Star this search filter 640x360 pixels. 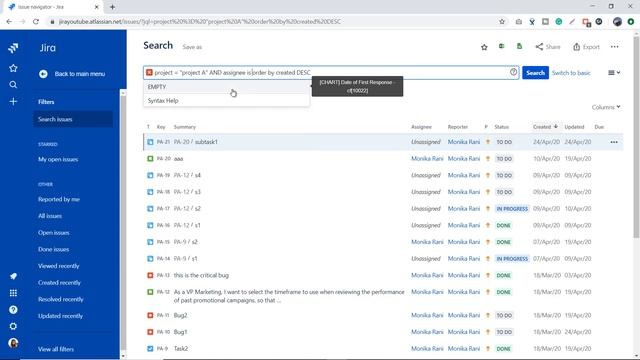pos(484,47)
